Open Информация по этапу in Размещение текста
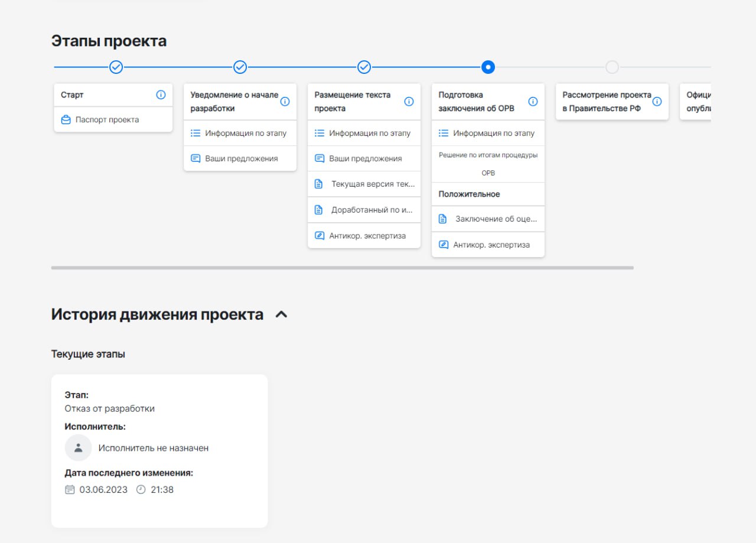The width and height of the screenshot is (756, 543). (x=369, y=133)
